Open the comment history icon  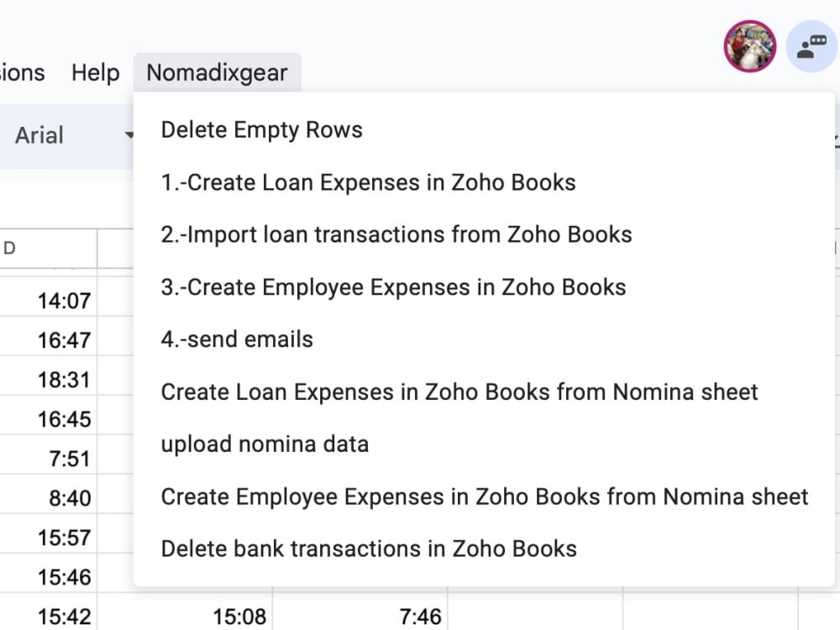[x=811, y=47]
